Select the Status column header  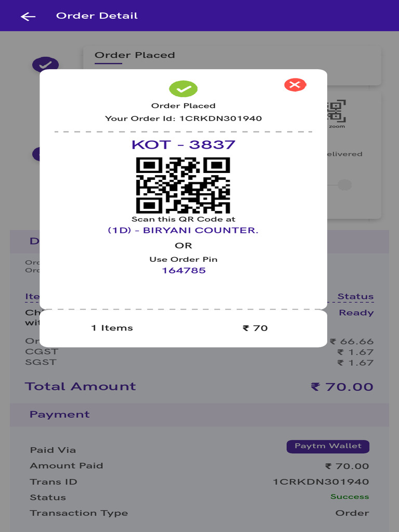355,297
